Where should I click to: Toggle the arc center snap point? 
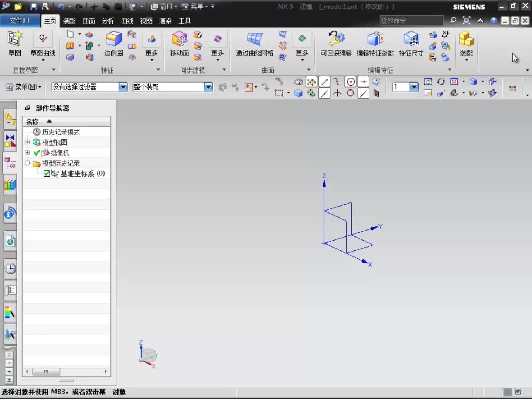[x=351, y=81]
